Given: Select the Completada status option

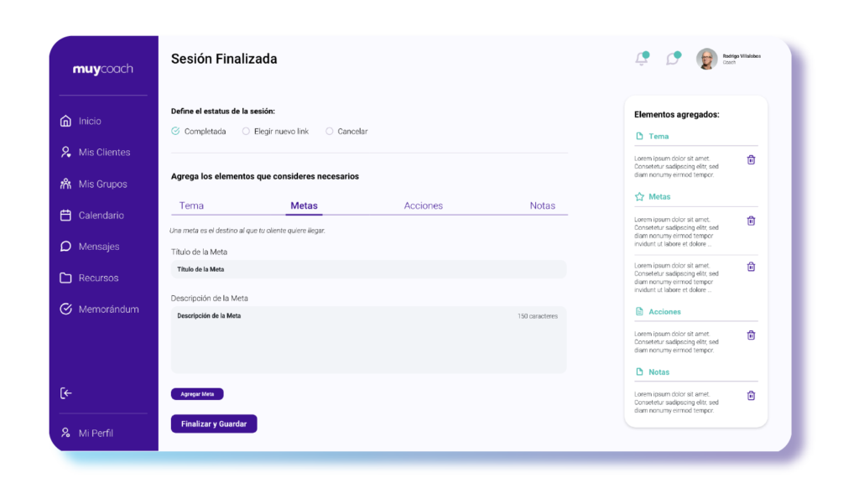Looking at the screenshot, I should (175, 132).
